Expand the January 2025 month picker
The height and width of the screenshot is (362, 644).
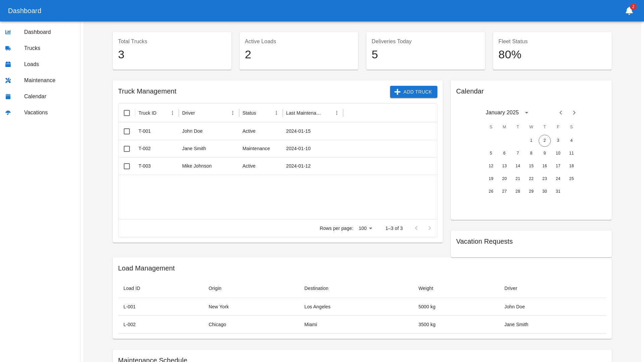click(526, 113)
